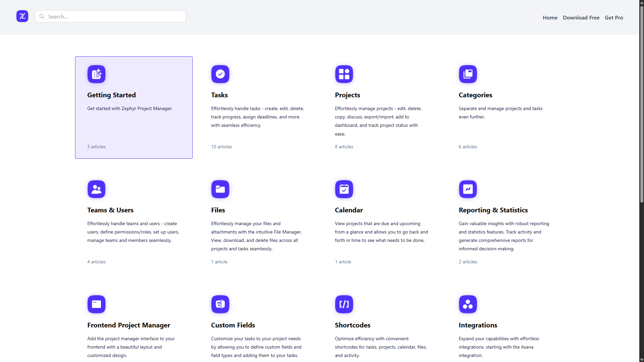644x362 pixels.
Task: Click the search magnifier icon
Action: click(42, 16)
